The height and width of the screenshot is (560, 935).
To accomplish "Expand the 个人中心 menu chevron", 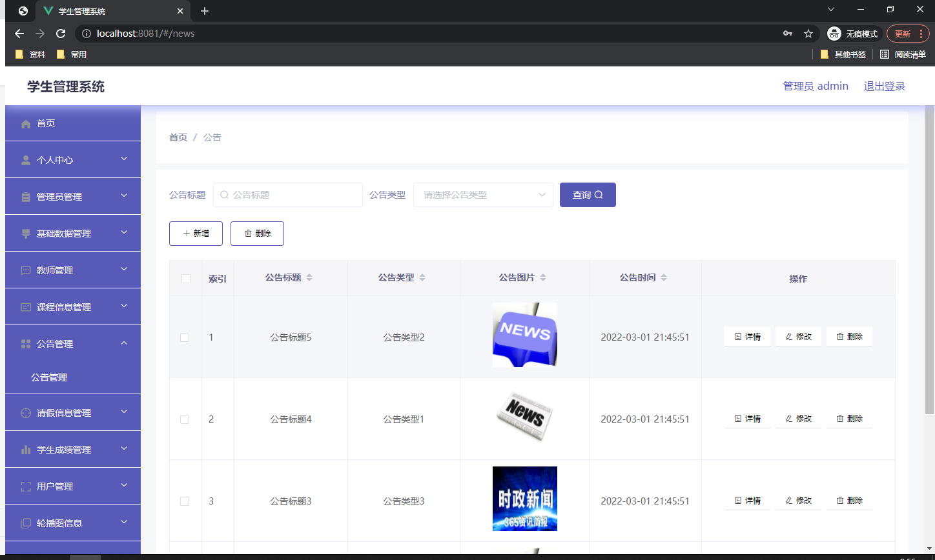I will tap(125, 159).
